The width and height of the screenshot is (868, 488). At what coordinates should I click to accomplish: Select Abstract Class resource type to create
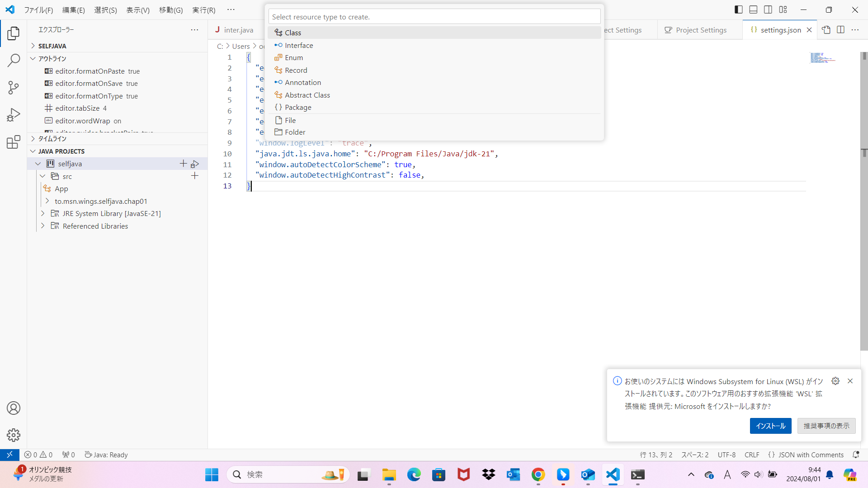point(307,95)
